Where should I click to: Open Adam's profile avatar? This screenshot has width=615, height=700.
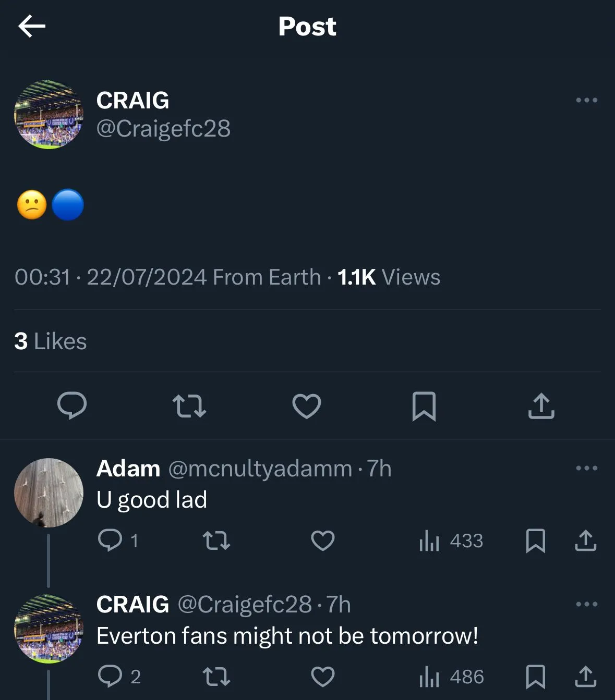pyautogui.click(x=49, y=493)
